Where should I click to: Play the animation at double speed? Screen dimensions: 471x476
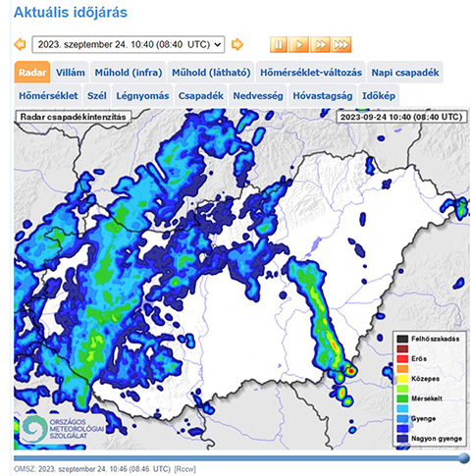pyautogui.click(x=321, y=44)
